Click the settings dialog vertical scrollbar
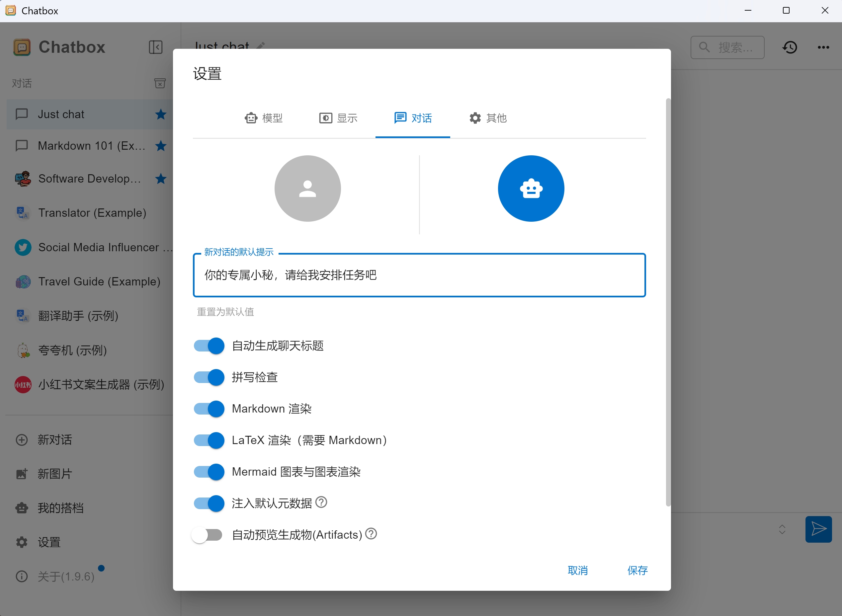The width and height of the screenshot is (842, 616). [x=668, y=302]
